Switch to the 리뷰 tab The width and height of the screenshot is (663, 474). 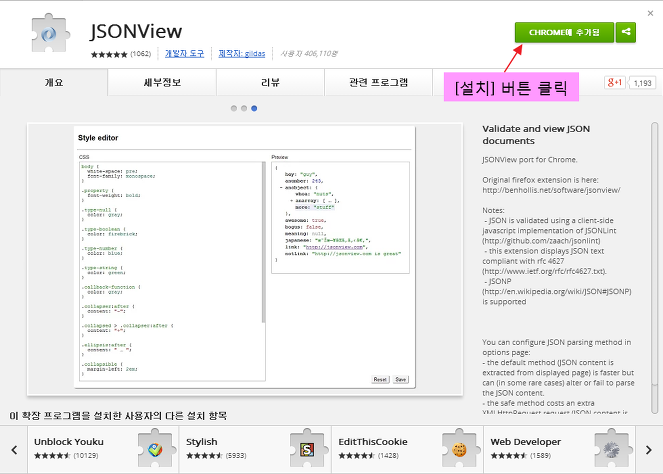(x=270, y=82)
